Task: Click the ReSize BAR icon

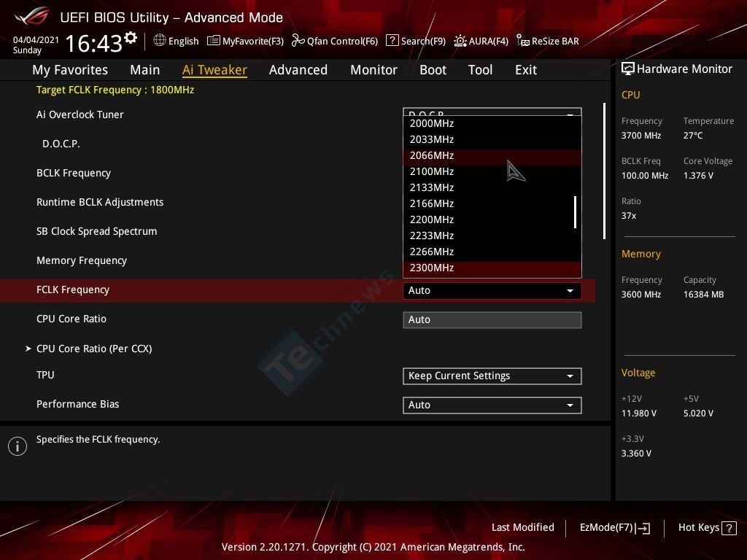Action: 522,41
